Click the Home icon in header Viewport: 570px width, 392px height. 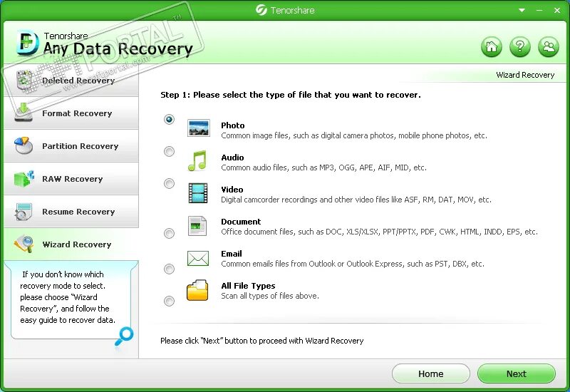pyautogui.click(x=491, y=46)
